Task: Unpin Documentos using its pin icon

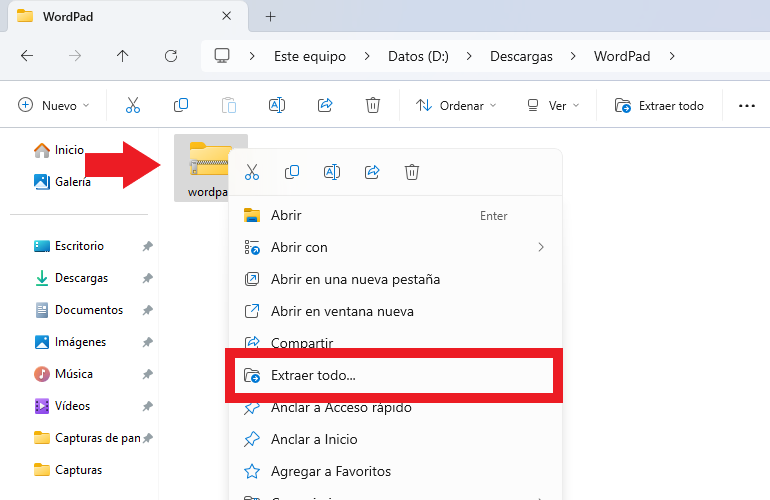Action: coord(147,310)
